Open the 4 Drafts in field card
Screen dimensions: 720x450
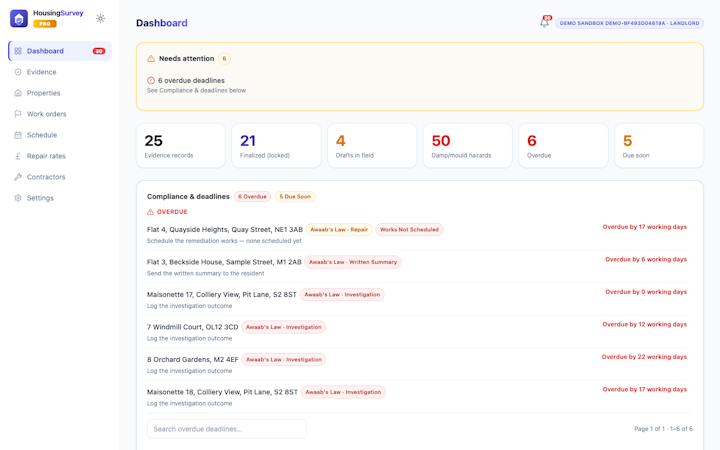[372, 146]
